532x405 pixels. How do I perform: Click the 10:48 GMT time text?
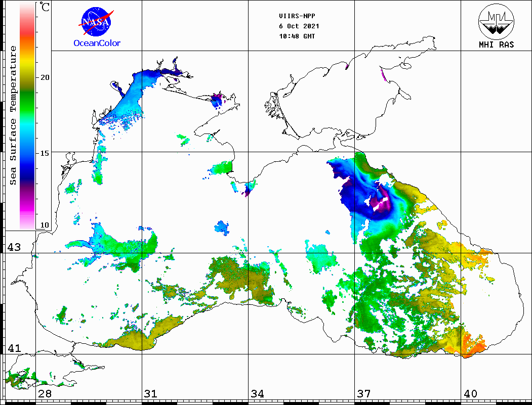[297, 36]
